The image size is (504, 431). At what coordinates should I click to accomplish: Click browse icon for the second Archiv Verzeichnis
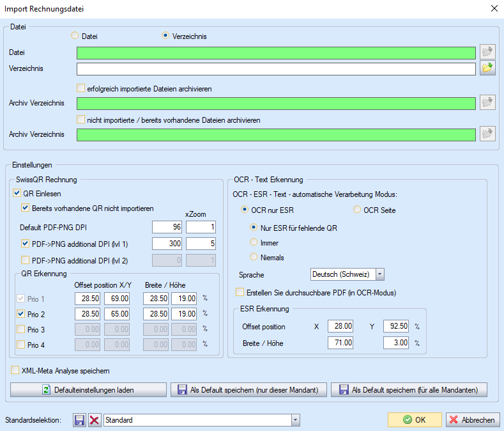487,134
